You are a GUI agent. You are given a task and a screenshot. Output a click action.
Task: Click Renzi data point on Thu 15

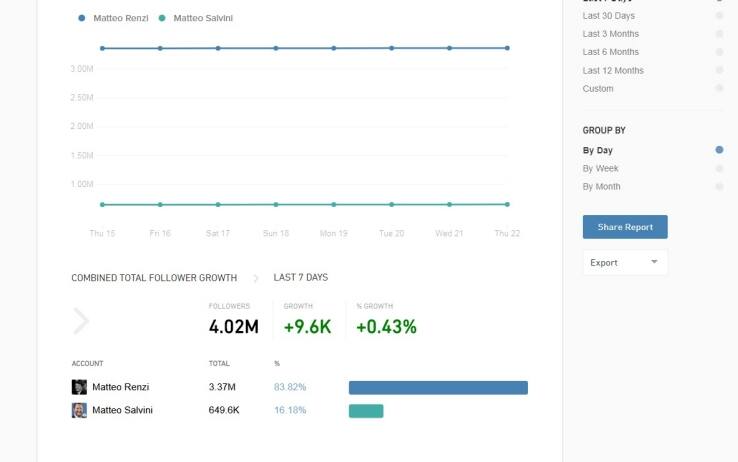pos(103,48)
